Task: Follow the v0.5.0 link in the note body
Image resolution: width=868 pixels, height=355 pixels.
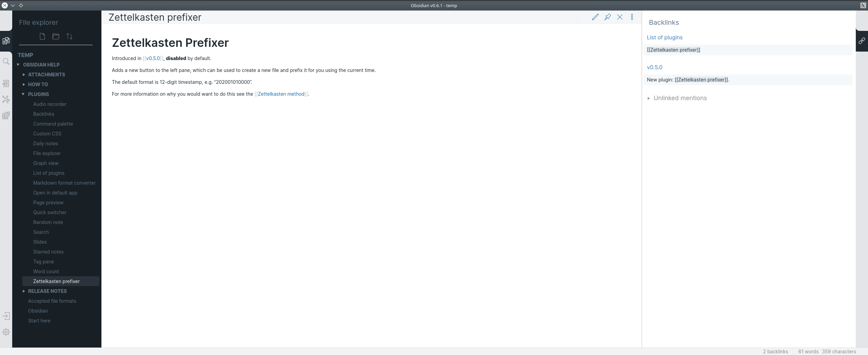Action: [x=153, y=58]
